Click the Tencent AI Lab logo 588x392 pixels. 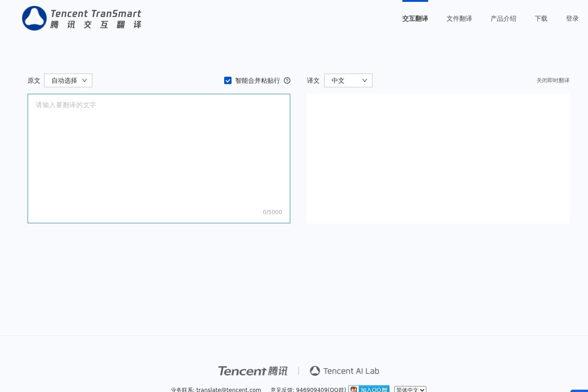point(344,371)
